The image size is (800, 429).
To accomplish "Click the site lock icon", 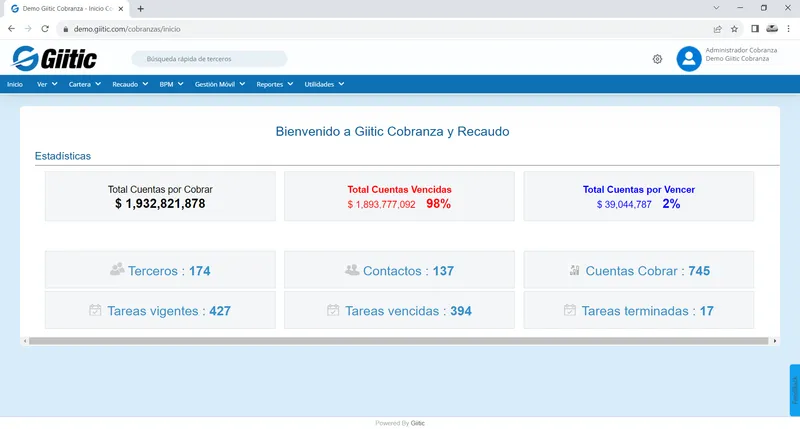I will coord(65,29).
